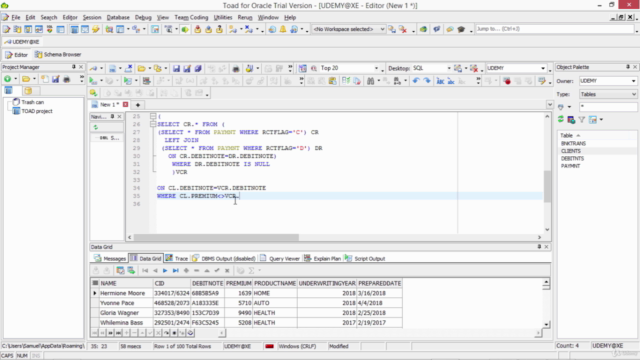Image resolution: width=640 pixels, height=360 pixels.
Task: Click the Redo blue arrow icon
Action: (427, 81)
